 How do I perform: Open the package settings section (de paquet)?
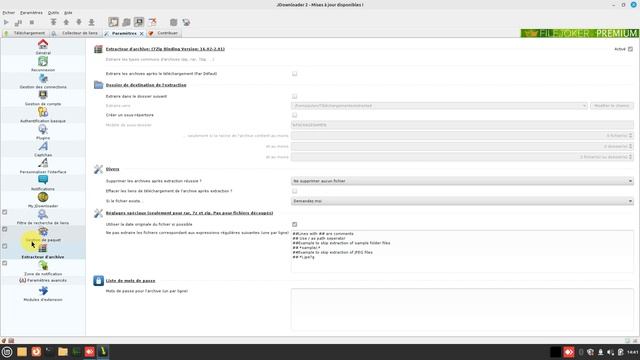click(x=43, y=235)
